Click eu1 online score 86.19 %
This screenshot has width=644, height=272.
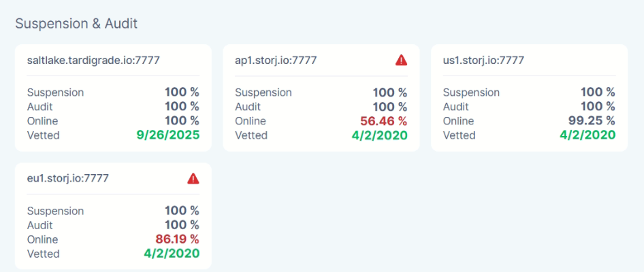click(x=176, y=239)
